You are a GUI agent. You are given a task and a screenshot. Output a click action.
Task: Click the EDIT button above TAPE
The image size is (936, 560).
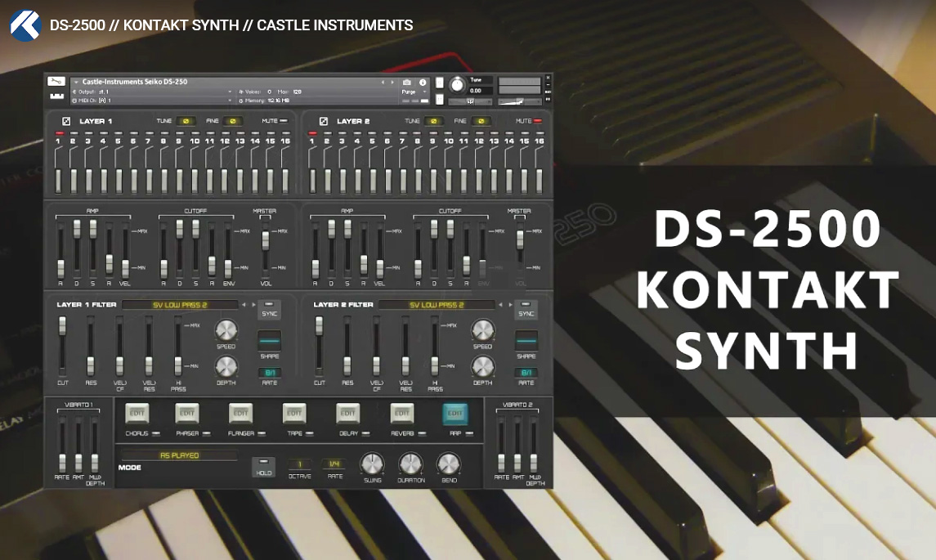coord(294,413)
